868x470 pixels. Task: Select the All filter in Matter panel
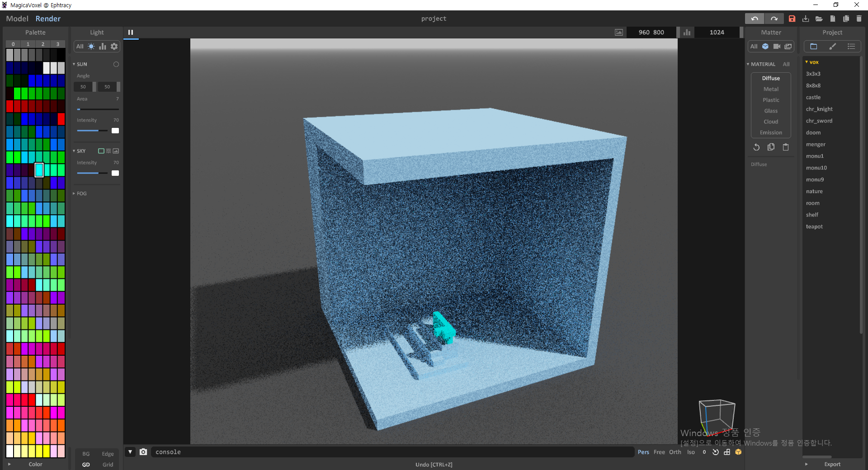point(754,46)
